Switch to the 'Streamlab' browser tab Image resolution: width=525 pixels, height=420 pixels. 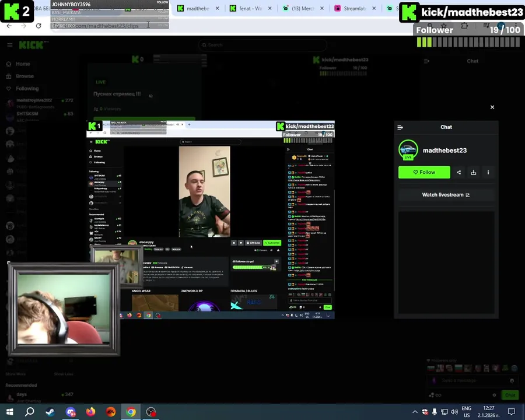coord(355,8)
